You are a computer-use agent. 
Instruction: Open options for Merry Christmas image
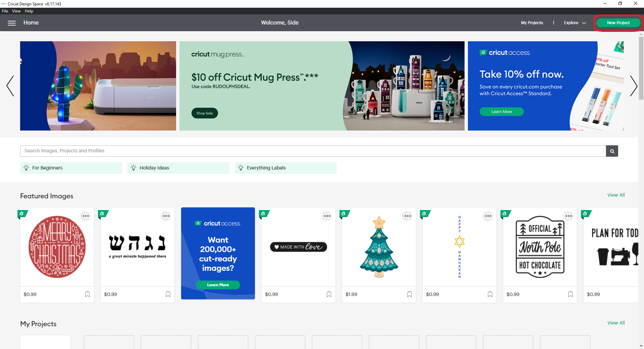[86, 216]
